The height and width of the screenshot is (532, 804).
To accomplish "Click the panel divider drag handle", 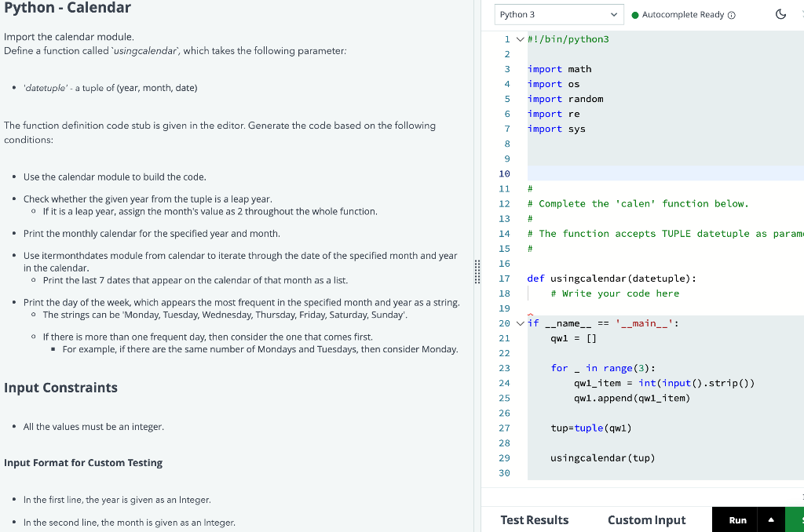I will tap(477, 271).
